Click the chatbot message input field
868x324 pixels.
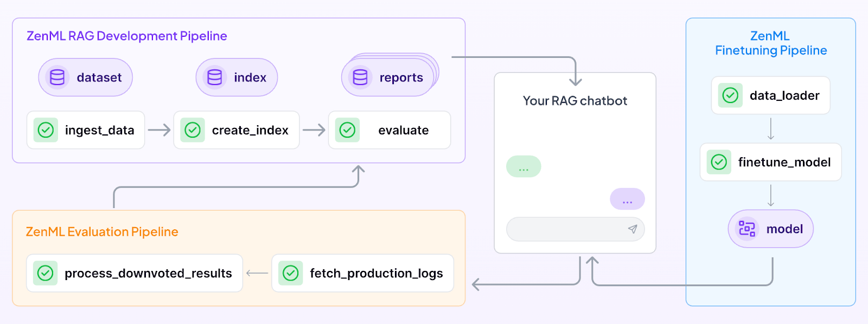click(564, 229)
